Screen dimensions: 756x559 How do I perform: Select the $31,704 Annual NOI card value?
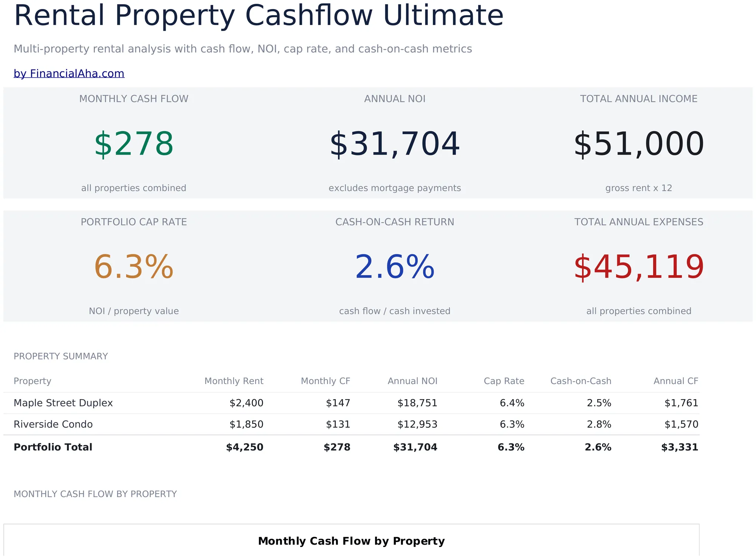(x=395, y=144)
